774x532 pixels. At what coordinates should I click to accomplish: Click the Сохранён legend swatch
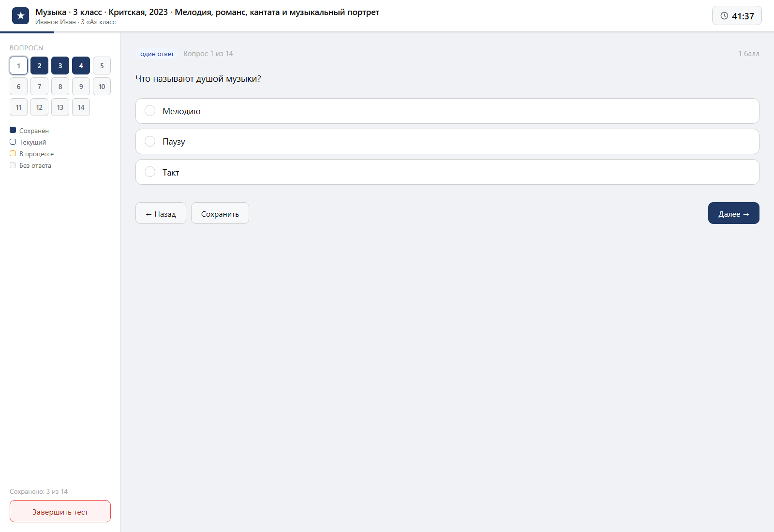click(x=13, y=130)
